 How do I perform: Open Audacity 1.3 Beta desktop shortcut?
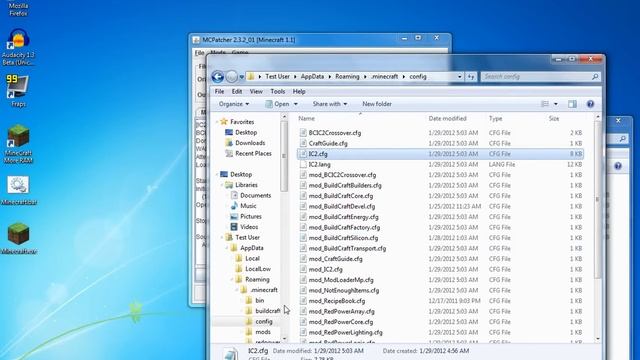pyautogui.click(x=18, y=47)
